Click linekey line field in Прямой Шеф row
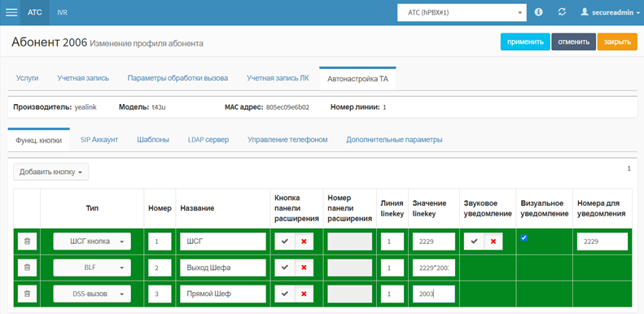The width and height of the screenshot is (644, 314). coord(392,294)
